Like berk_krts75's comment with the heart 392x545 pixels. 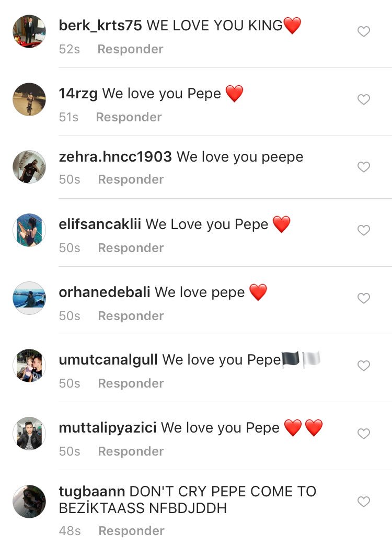tap(364, 32)
